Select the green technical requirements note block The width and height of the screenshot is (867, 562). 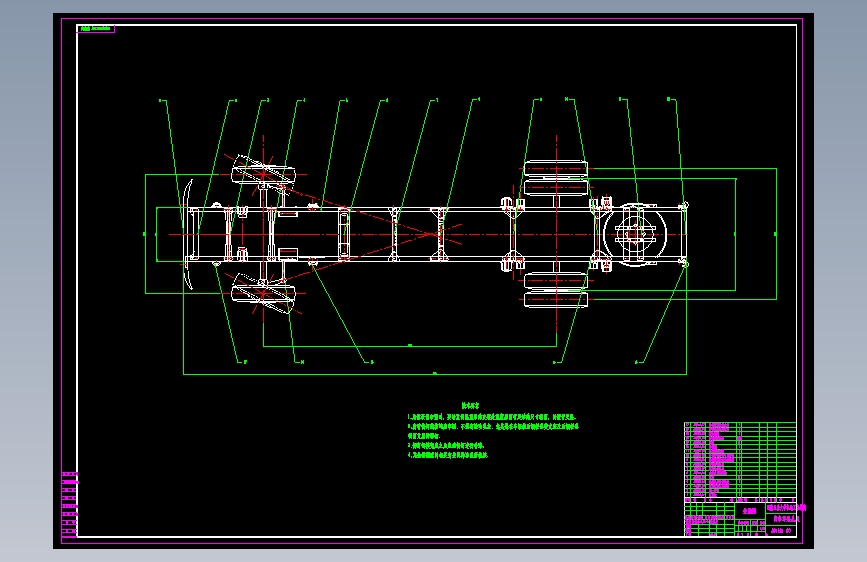click(x=493, y=431)
